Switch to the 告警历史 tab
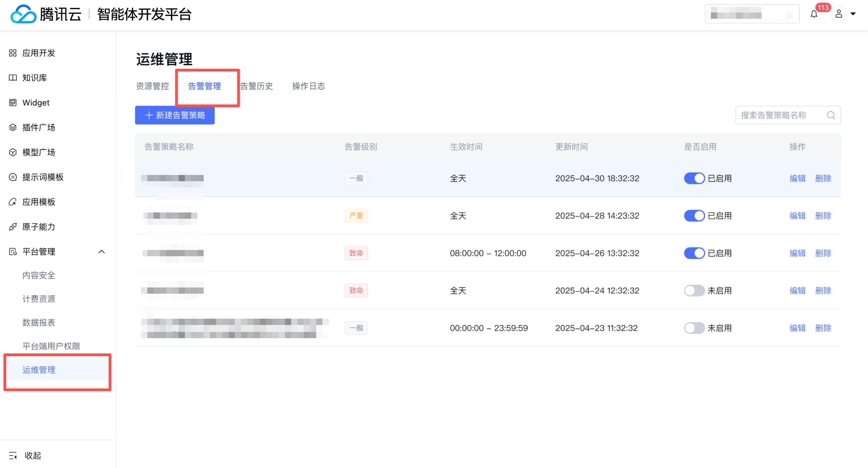This screenshot has height=468, width=868. (257, 86)
